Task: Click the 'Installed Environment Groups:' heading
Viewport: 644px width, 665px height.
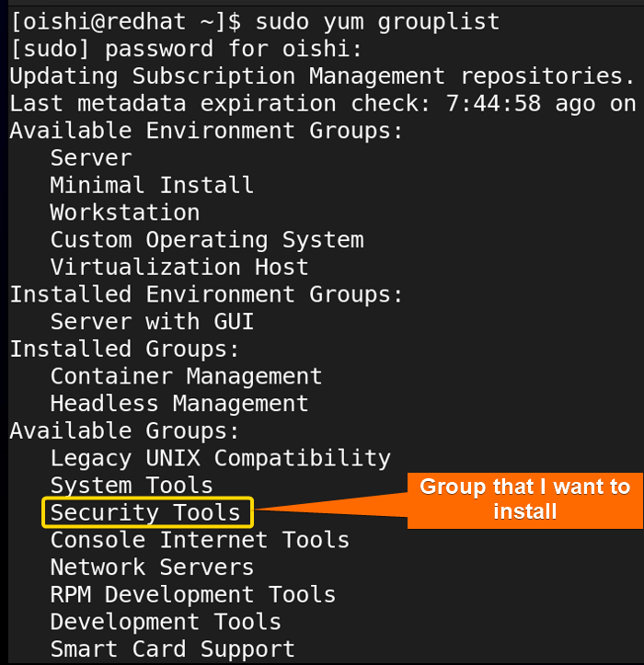Action: pyautogui.click(x=206, y=294)
